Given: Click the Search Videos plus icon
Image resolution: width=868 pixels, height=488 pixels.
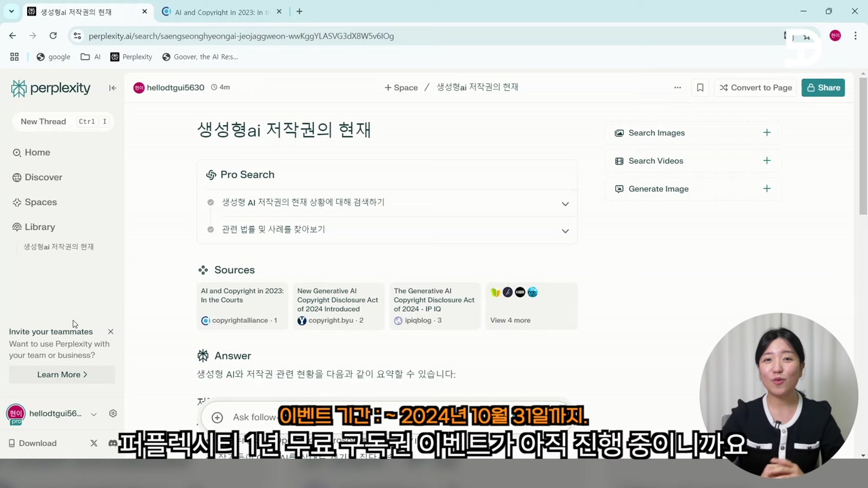Looking at the screenshot, I should (767, 161).
